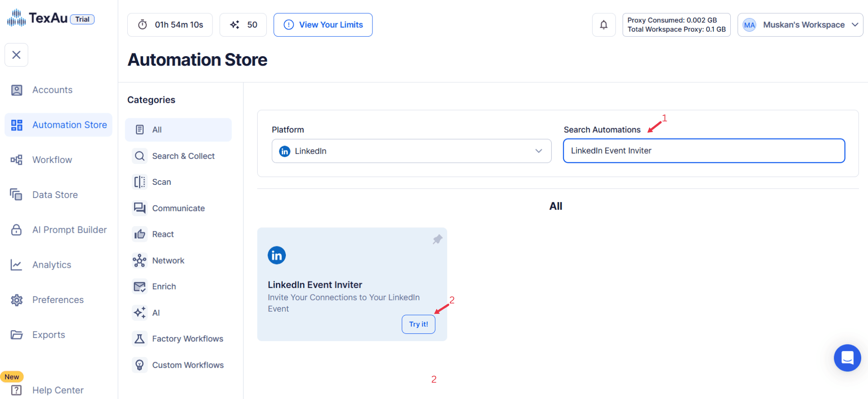Expand the Muskan's Workspace dropdown
This screenshot has height=399, width=868.
(x=800, y=24)
